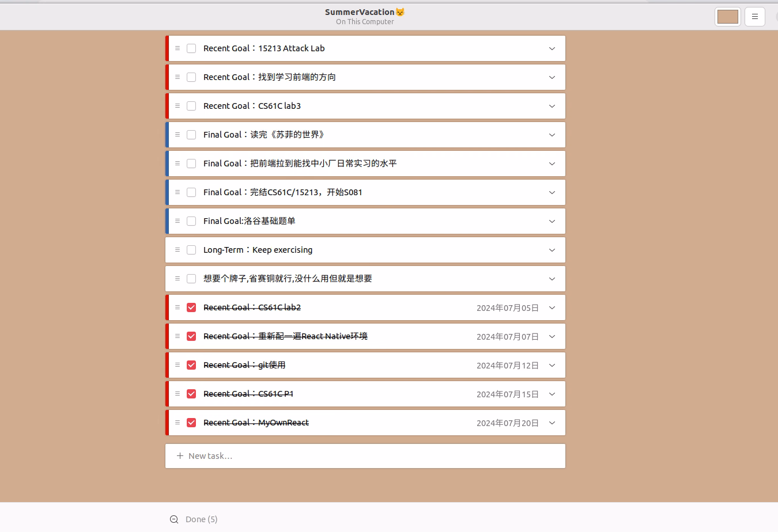
Task: Click date 2024年07月20日 on MyOwnReact task
Action: pyautogui.click(x=508, y=423)
